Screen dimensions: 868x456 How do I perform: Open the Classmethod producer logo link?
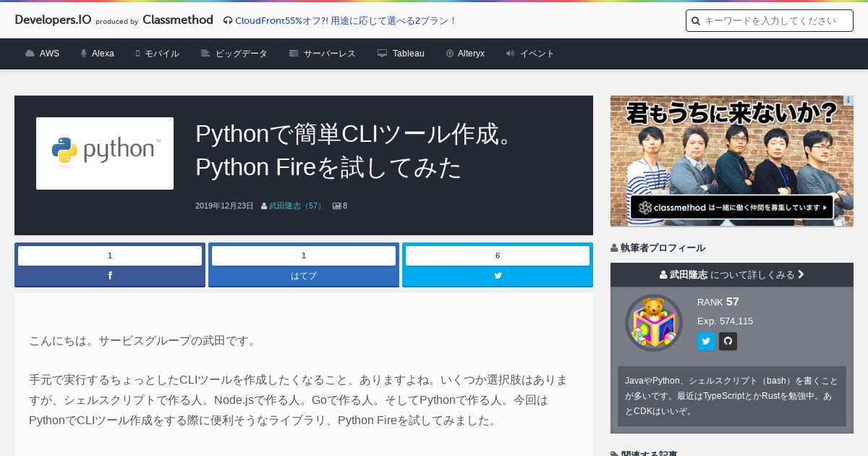coord(178,20)
